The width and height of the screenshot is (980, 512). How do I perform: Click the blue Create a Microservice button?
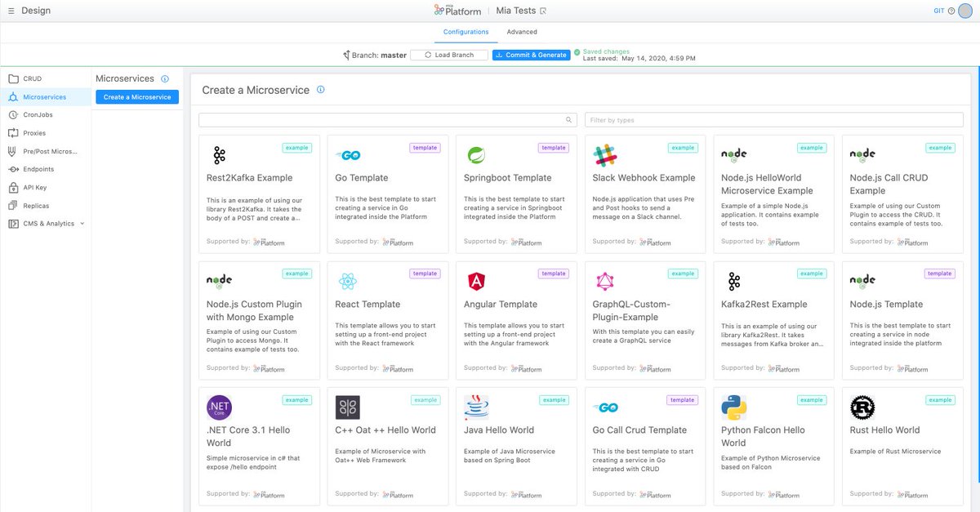(x=137, y=97)
